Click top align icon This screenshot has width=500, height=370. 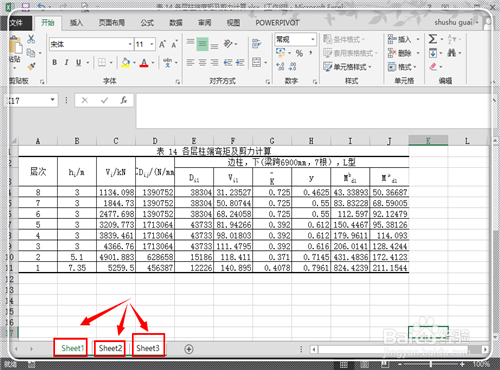[x=190, y=43]
